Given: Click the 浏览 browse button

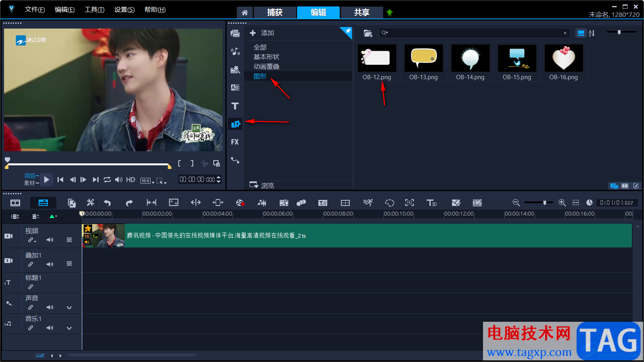Looking at the screenshot, I should point(262,185).
